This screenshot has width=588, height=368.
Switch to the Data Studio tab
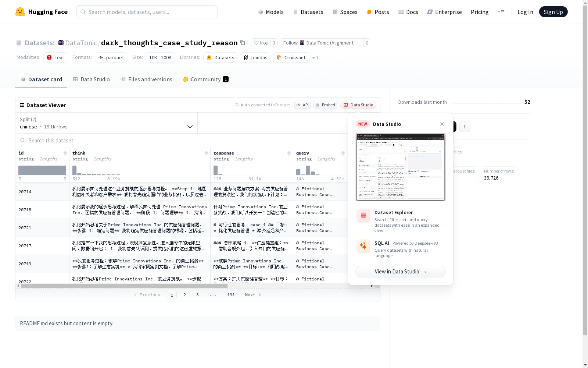coord(92,79)
